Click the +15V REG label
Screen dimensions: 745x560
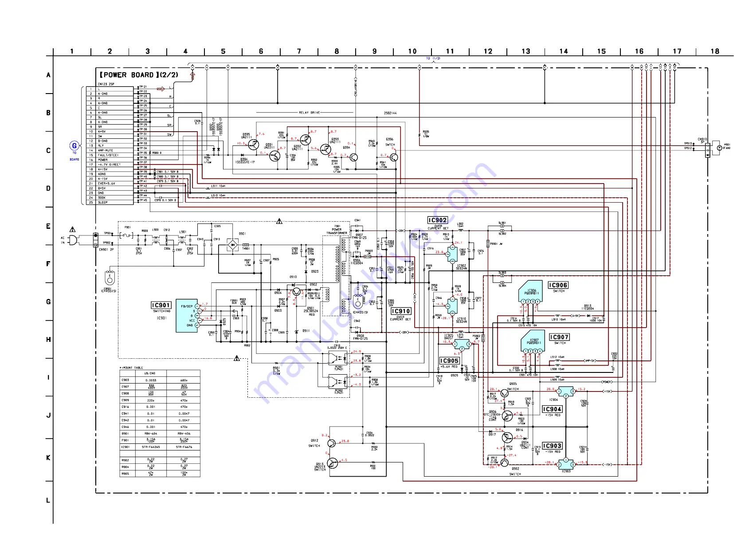(x=553, y=415)
